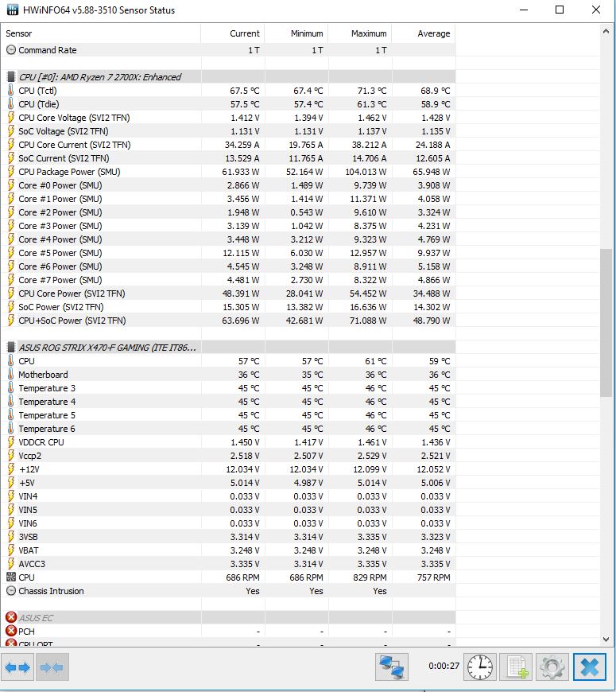
Task: Click the Average column header
Action: 424,33
